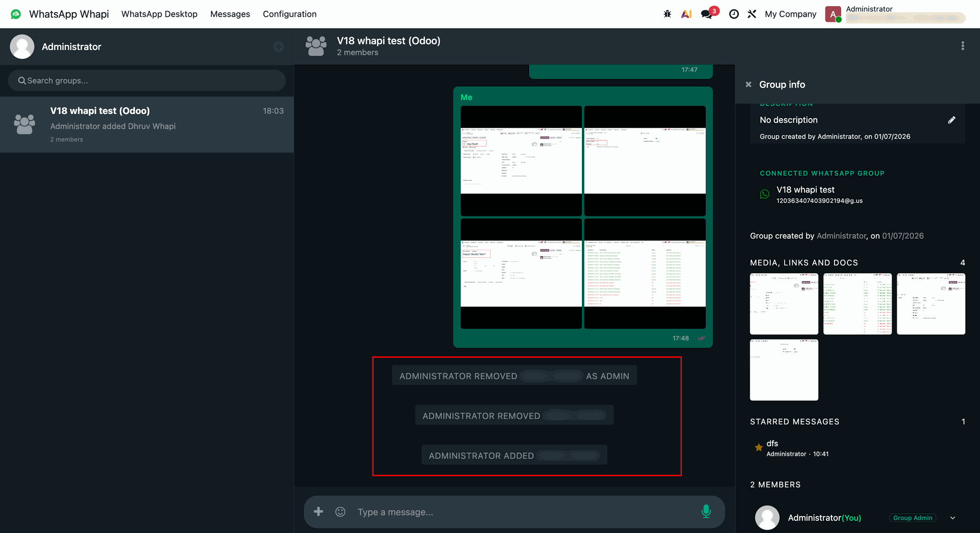
Task: Open fourth media thumbnail in Group info
Action: 784,370
